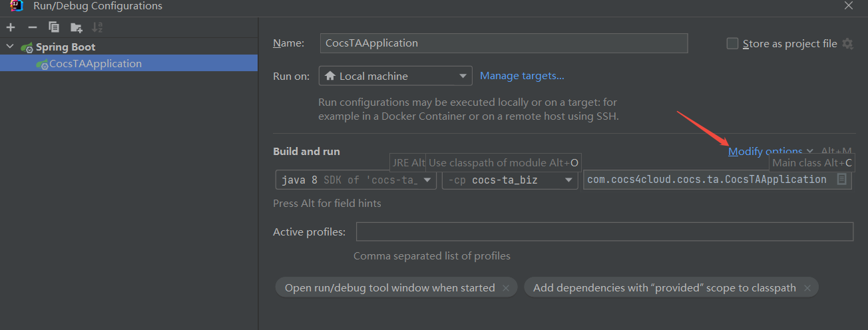Focus the Active profiles input field

604,232
